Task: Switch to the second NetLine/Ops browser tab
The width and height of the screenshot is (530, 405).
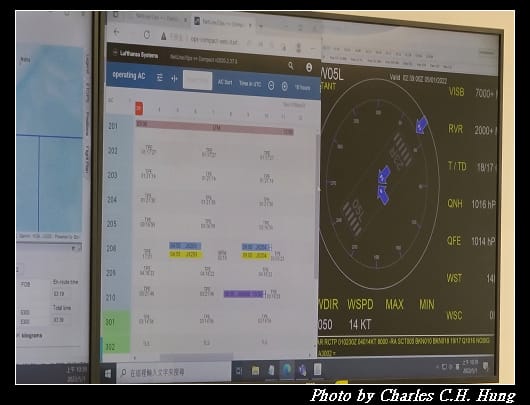Action: point(223,23)
